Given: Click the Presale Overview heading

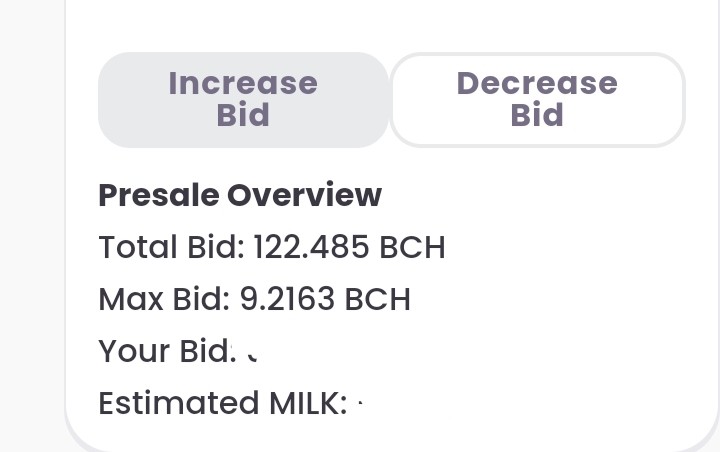Looking at the screenshot, I should [240, 195].
